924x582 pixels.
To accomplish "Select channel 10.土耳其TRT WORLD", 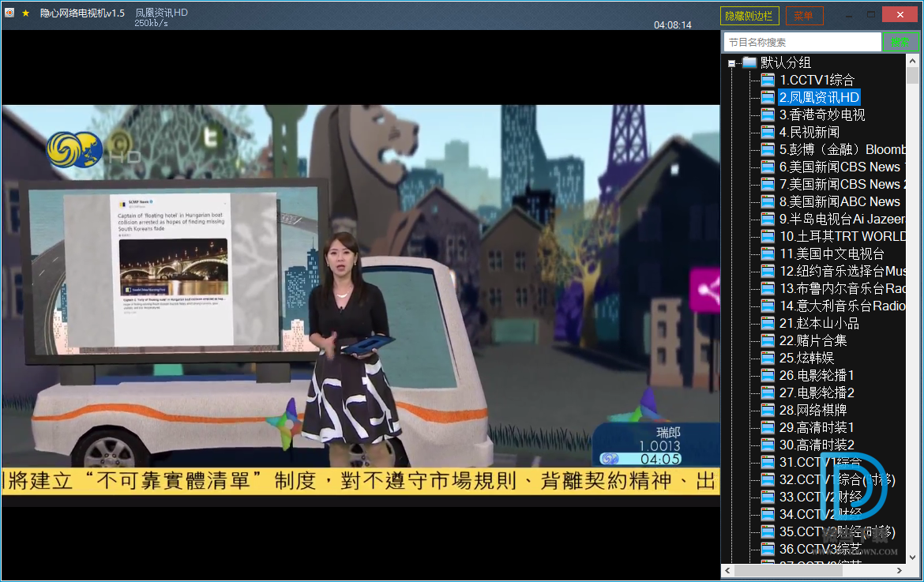I will pos(842,236).
